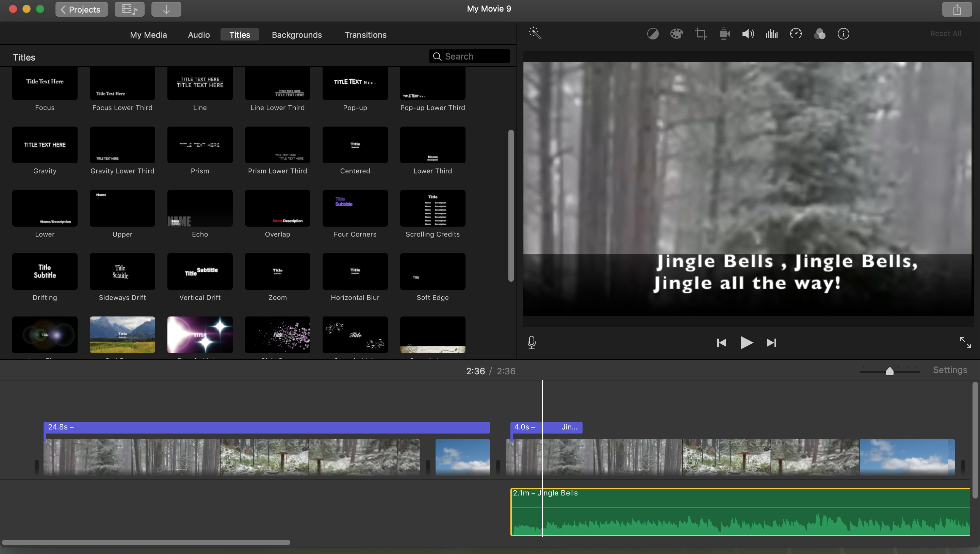Open the share export menu
The height and width of the screenshot is (554, 980).
coord(957,9)
